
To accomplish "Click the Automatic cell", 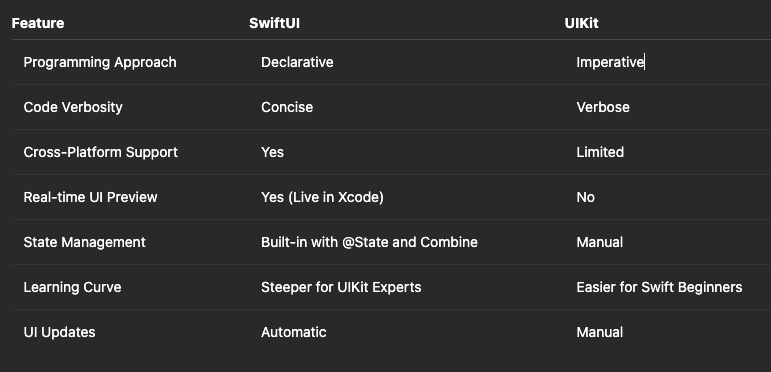I will tap(294, 332).
